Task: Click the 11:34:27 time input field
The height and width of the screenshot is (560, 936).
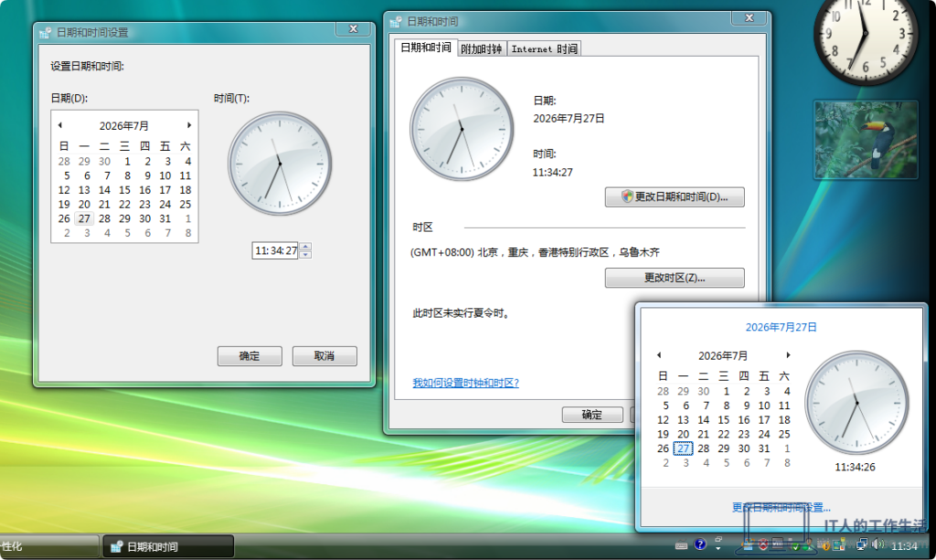Action: 275,250
